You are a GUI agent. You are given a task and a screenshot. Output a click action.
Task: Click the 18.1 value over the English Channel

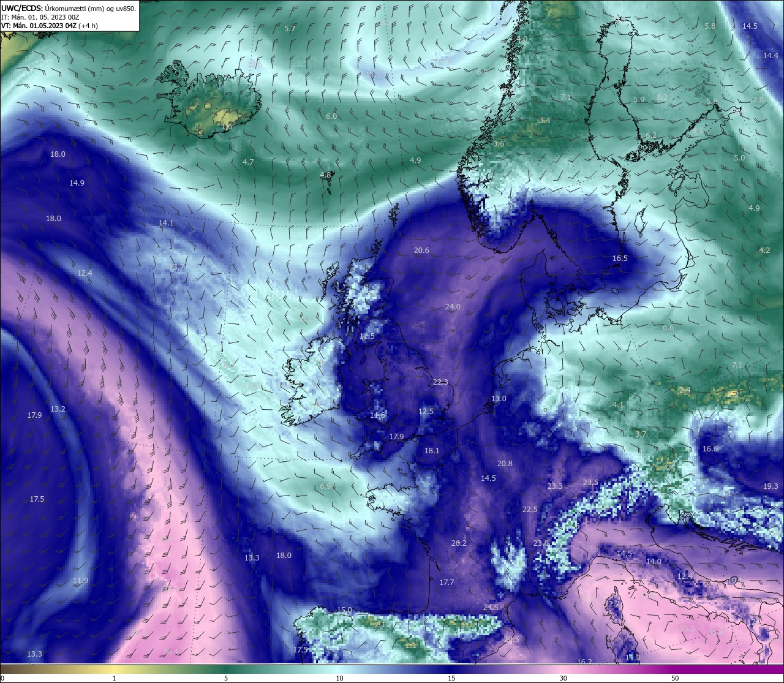[432, 451]
